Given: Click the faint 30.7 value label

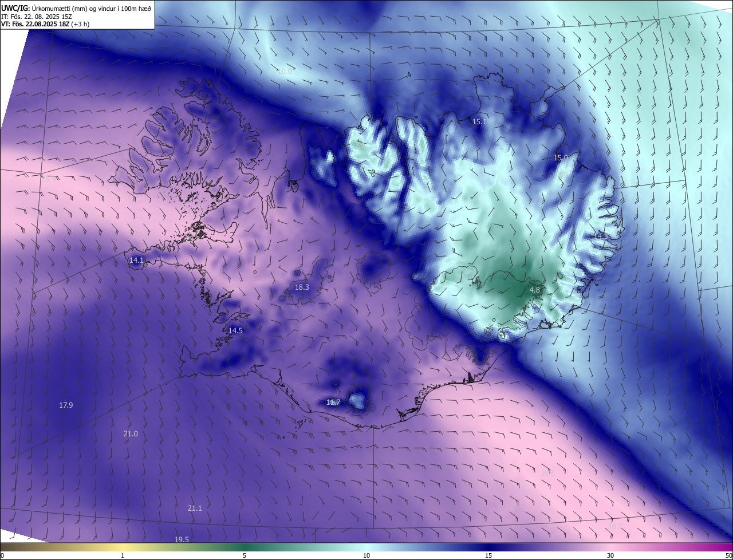Looking at the screenshot, I should (614, 526).
